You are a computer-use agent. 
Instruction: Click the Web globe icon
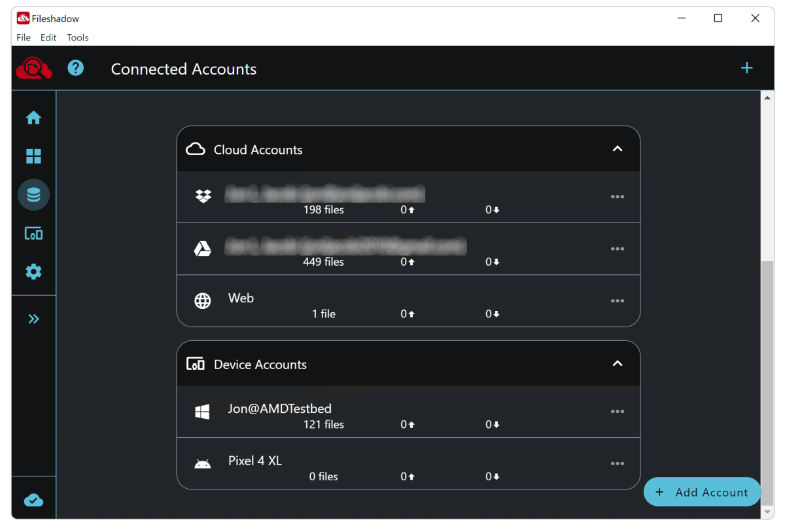coord(203,301)
